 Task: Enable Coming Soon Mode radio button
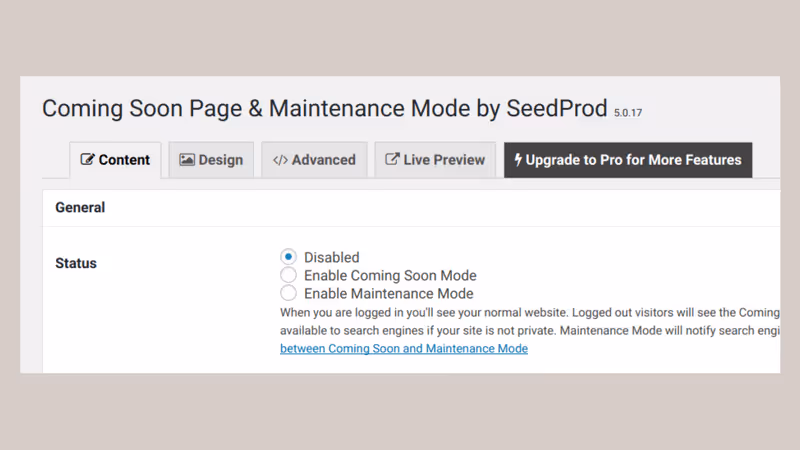[x=288, y=275]
